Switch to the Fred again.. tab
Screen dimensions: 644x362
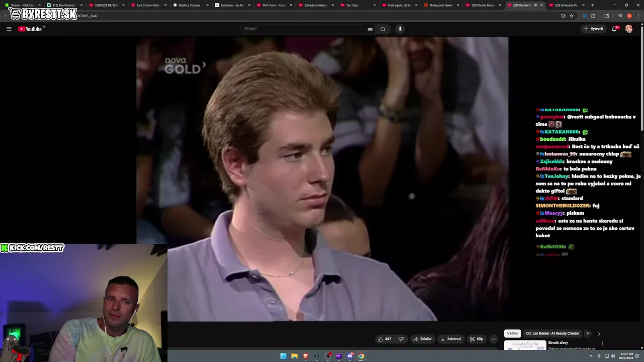pos(399,5)
